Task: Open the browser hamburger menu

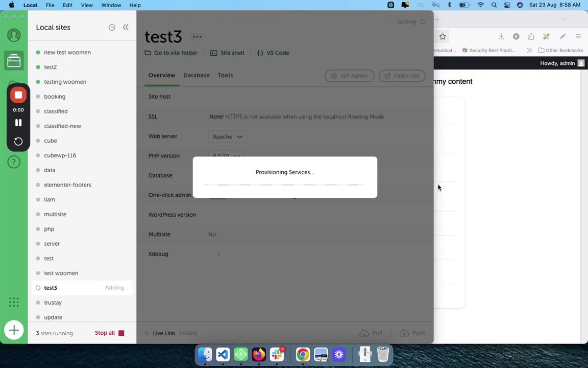Action: pos(578,36)
